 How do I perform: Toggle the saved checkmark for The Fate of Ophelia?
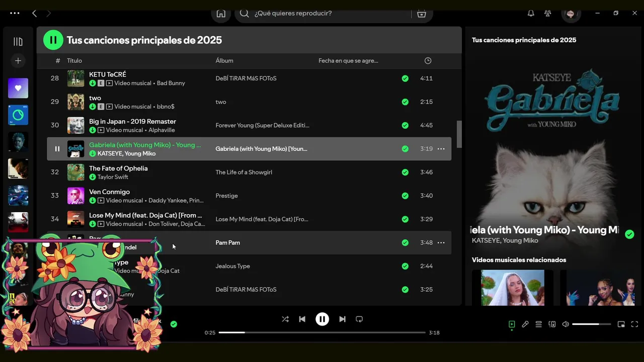[405, 172]
